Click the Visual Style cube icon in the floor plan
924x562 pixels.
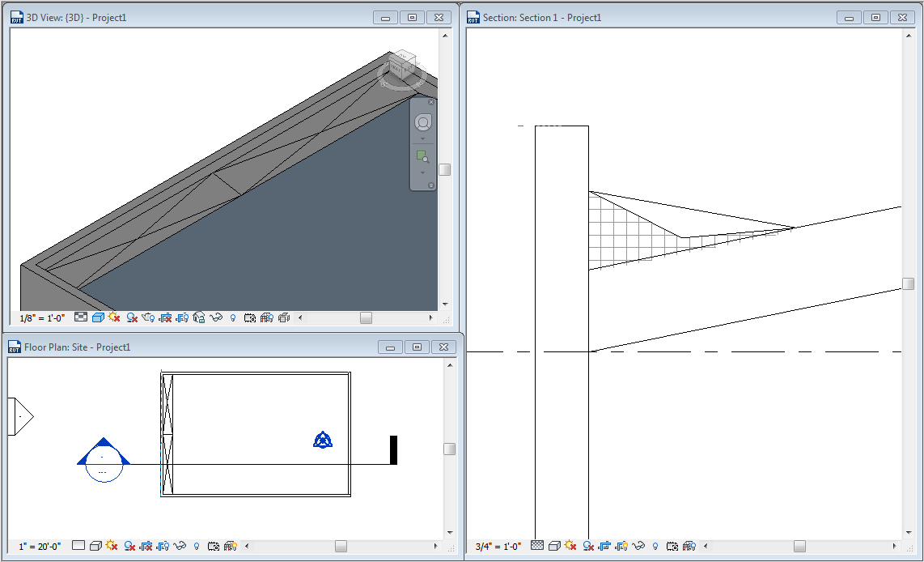coord(95,545)
